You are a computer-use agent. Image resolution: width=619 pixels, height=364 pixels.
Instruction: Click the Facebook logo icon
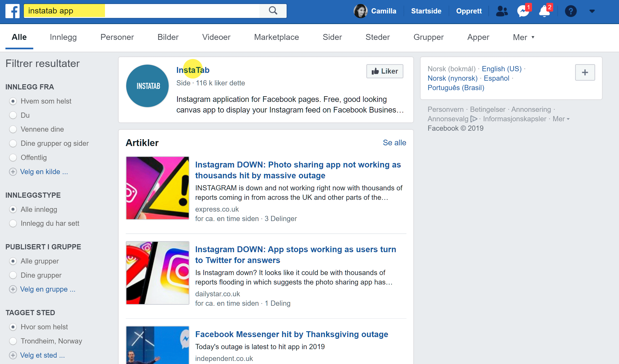[12, 11]
